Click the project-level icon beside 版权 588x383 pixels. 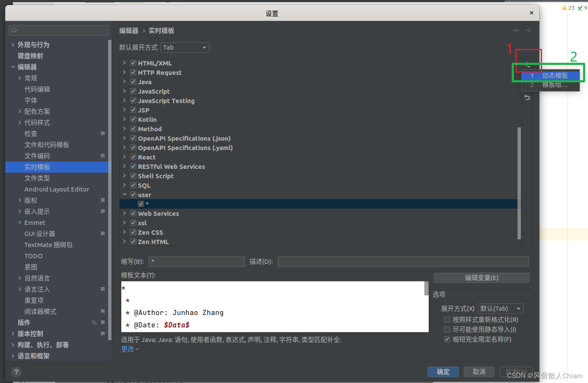tap(103, 200)
